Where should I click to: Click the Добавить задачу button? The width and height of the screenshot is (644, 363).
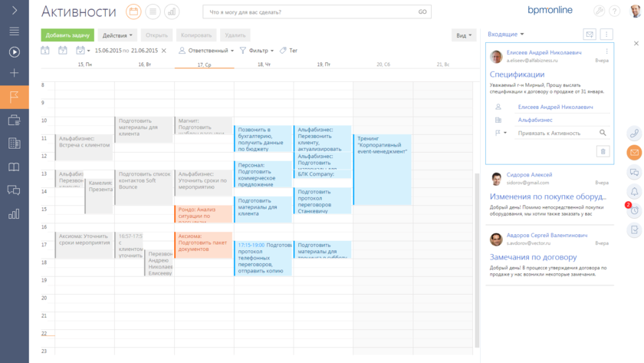pos(67,35)
